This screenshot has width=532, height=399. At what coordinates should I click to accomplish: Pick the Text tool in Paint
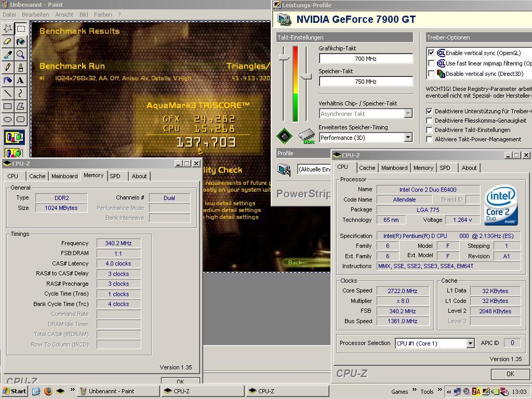(x=21, y=80)
